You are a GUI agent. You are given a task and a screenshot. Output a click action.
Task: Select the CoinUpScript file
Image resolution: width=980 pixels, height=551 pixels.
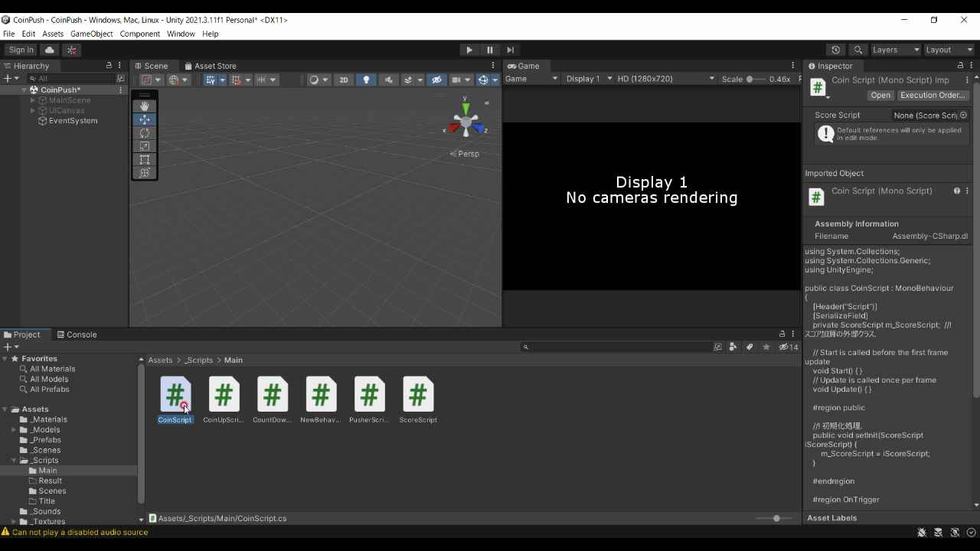(224, 400)
